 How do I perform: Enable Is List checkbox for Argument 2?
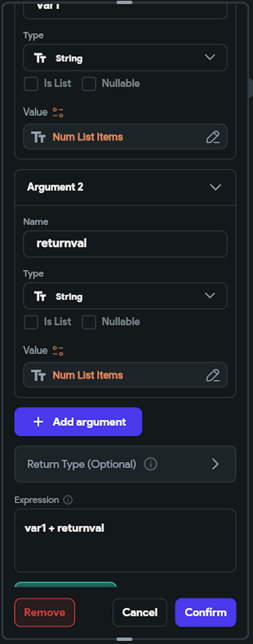pos(31,322)
